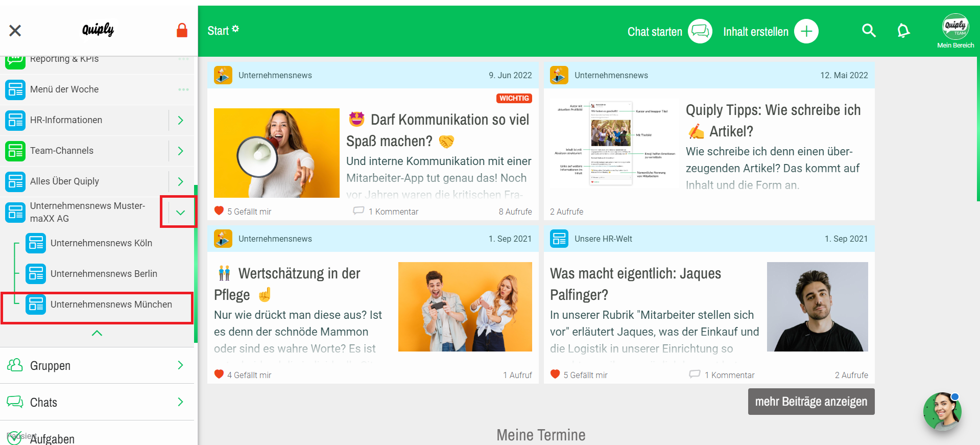Expand the Gruppen section chevron

pos(180,365)
